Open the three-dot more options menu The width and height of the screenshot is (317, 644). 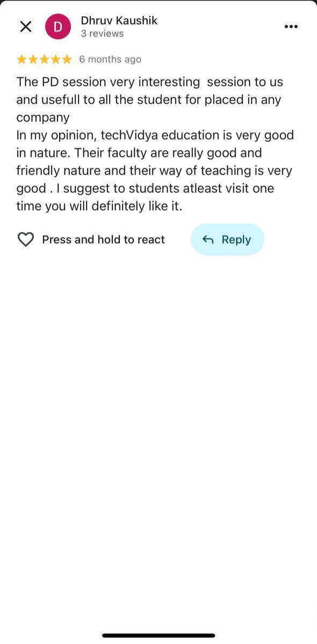click(x=291, y=27)
